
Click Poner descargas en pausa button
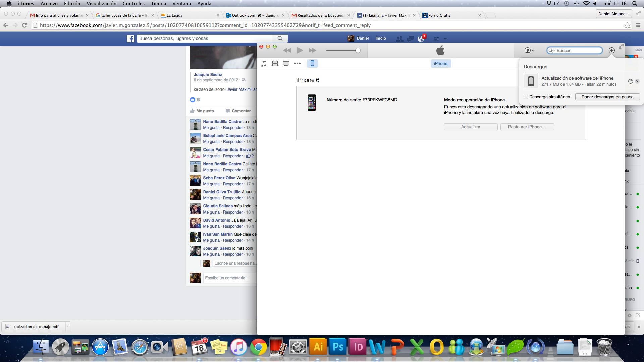[607, 97]
